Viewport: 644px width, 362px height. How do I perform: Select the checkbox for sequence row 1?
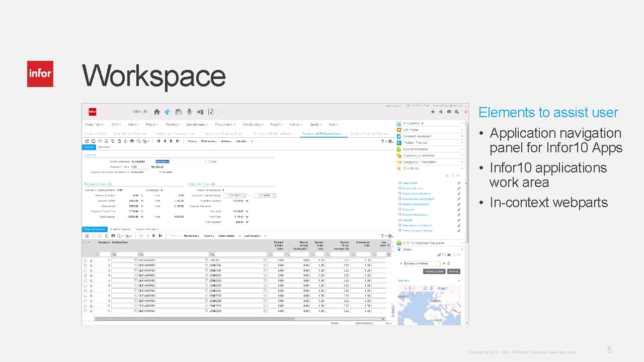(85, 260)
